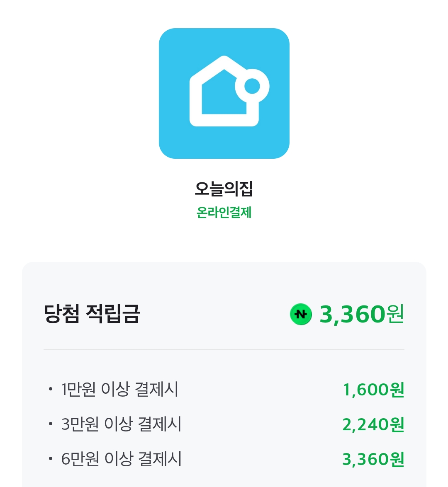Tap the green 온라인결제 label
This screenshot has width=448, height=487.
tap(224, 213)
